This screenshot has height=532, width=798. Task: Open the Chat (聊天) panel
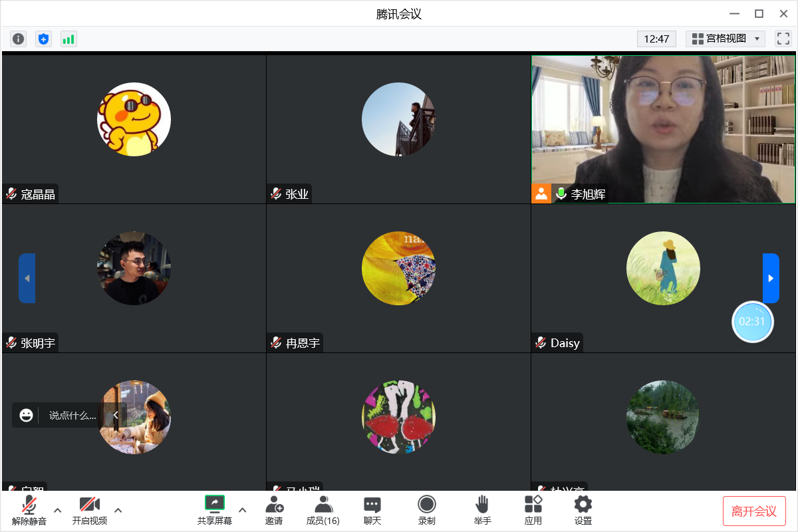372,510
